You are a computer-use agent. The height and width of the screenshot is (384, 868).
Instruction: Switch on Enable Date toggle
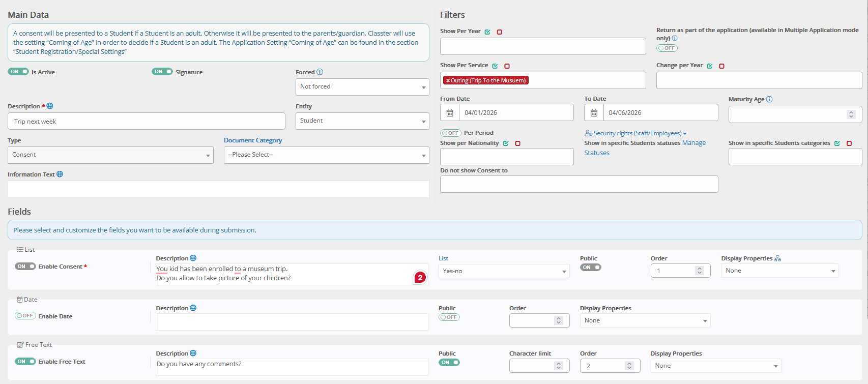(25, 316)
